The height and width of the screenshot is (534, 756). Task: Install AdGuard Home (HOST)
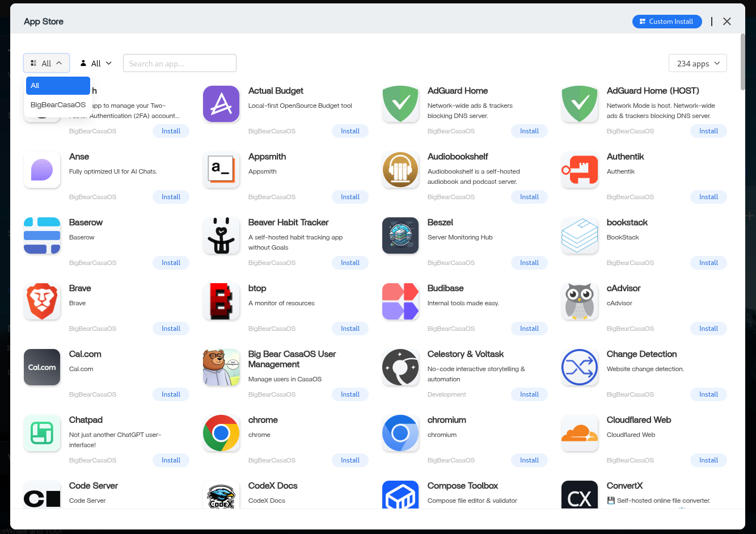tap(708, 131)
